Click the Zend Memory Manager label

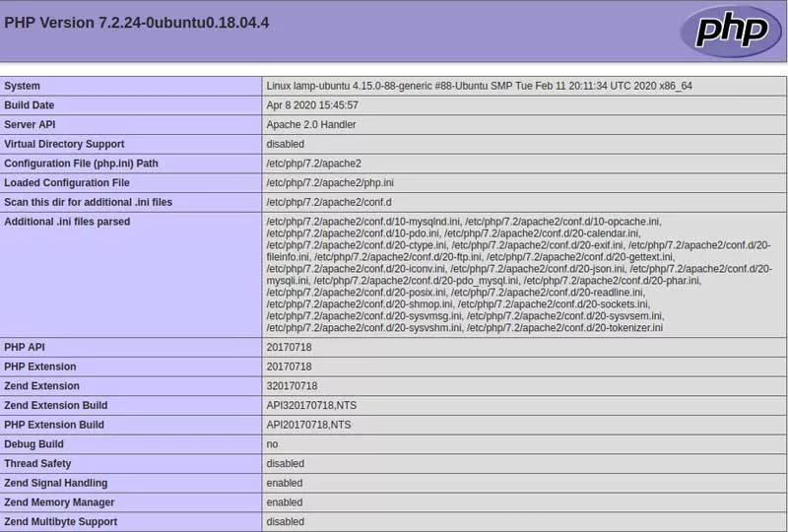[x=61, y=502]
